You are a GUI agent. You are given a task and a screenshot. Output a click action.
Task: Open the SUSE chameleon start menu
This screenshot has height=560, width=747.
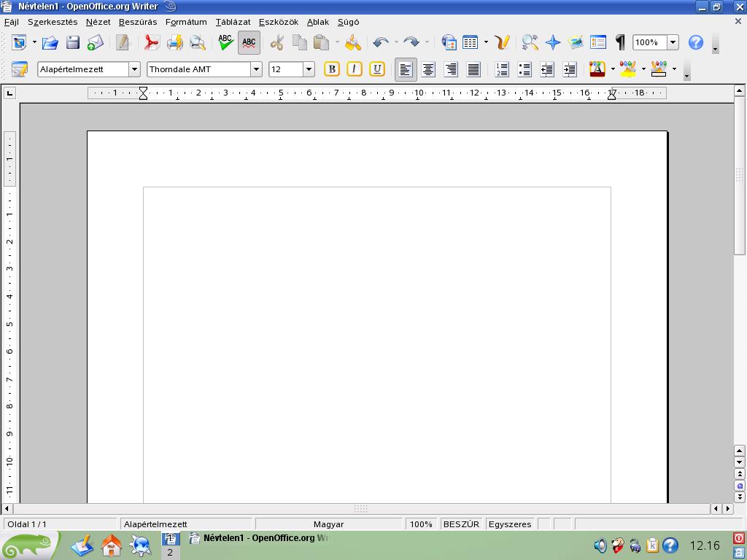(x=29, y=545)
